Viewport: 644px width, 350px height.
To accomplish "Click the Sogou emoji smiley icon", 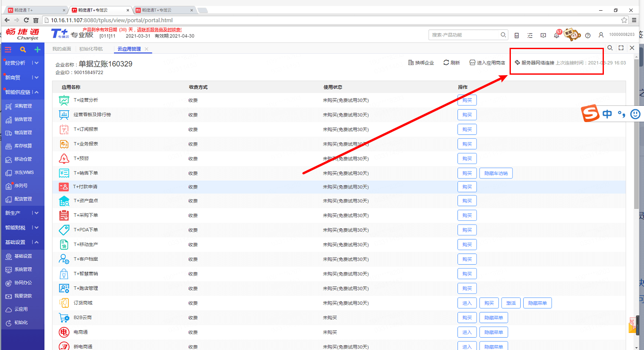I will 635,114.
